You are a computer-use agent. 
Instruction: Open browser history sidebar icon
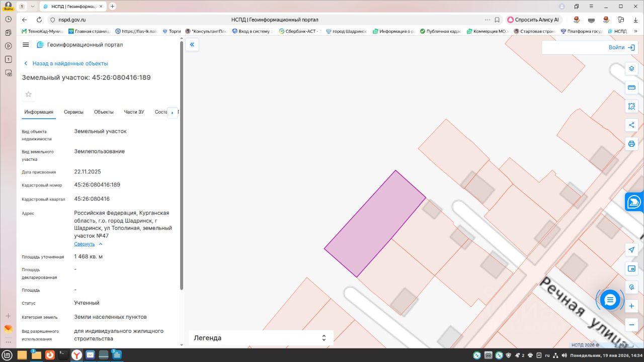[x=8, y=19]
